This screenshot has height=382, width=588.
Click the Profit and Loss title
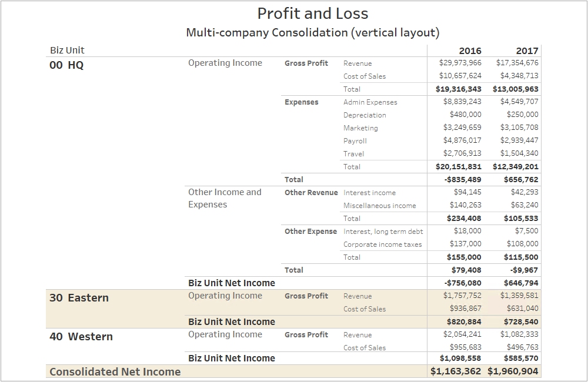pyautogui.click(x=313, y=14)
